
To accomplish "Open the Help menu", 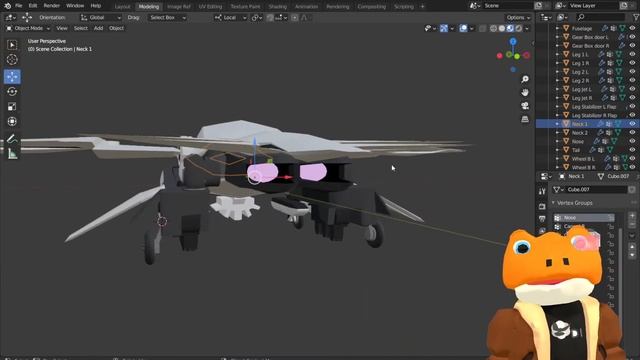I will [96, 6].
